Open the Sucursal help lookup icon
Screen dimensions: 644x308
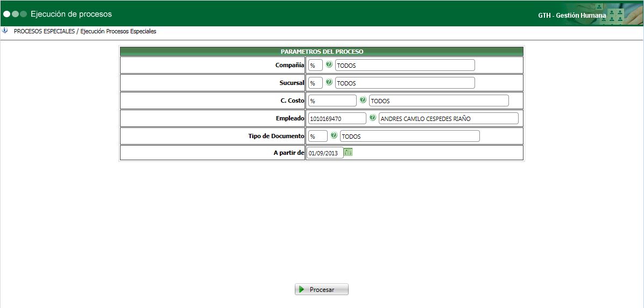pos(329,82)
